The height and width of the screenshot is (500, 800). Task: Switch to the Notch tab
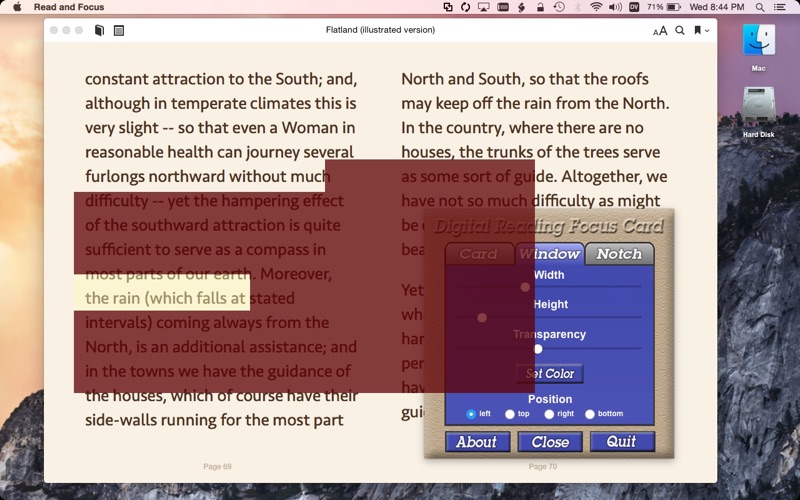click(619, 254)
